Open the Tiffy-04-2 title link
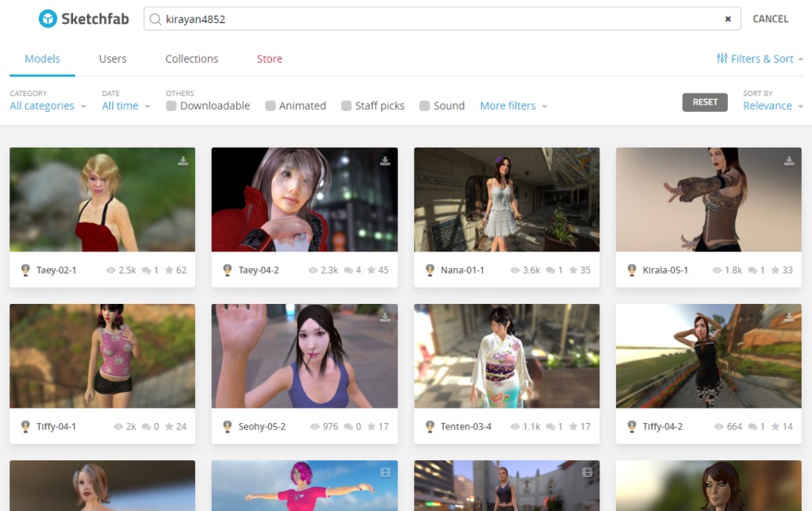Viewport: 812px width, 511px height. point(662,427)
